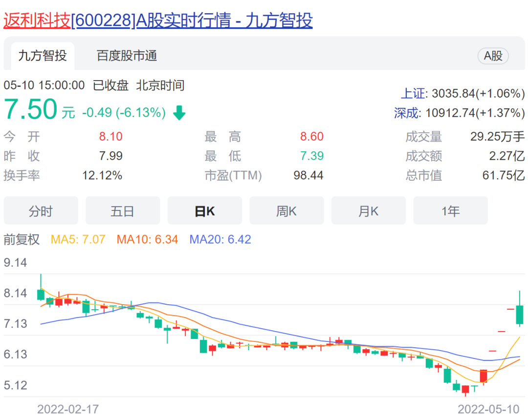Click the last green candlestick on chart
This screenshot has height=420, width=528.
(x=519, y=315)
